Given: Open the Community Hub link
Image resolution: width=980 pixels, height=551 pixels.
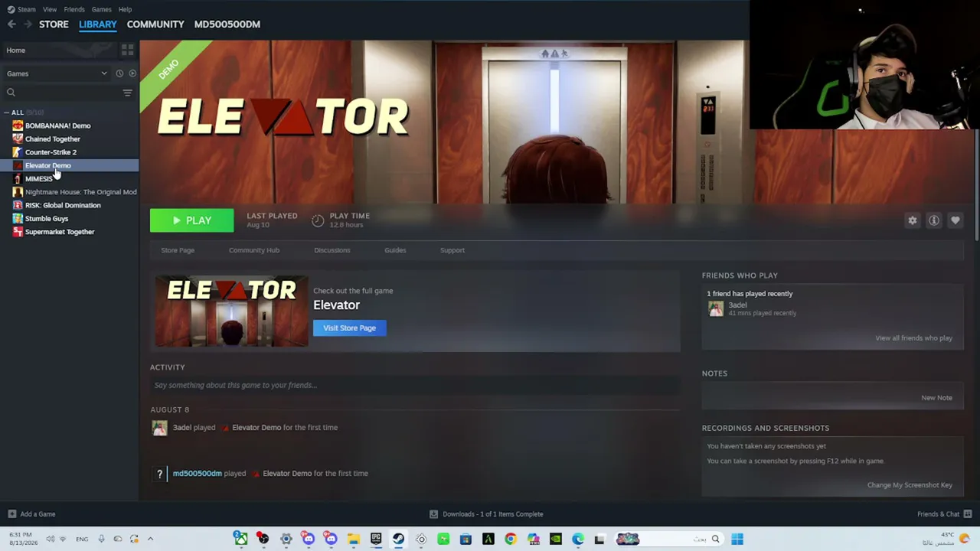Looking at the screenshot, I should tap(254, 250).
